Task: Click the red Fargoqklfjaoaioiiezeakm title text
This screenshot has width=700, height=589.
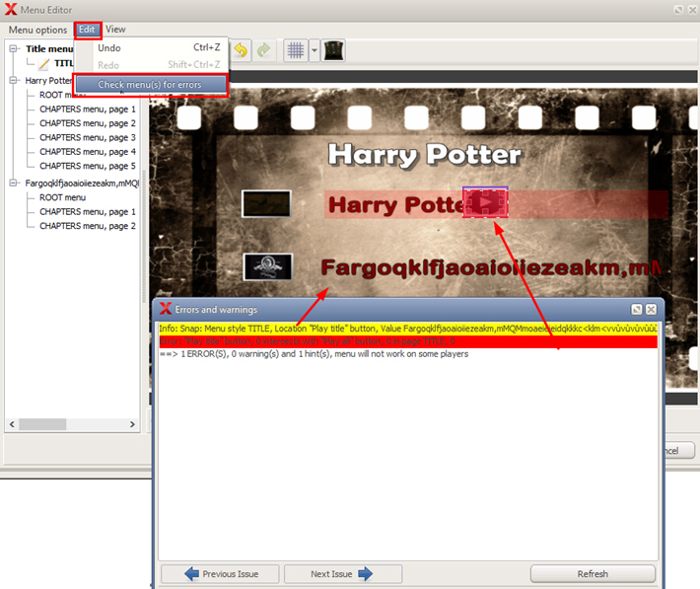Action: pos(491,267)
